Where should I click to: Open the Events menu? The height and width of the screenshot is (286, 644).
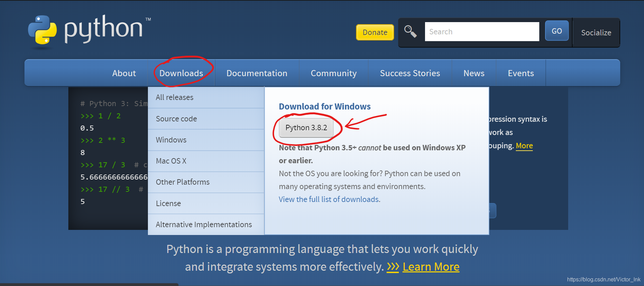[x=521, y=73]
